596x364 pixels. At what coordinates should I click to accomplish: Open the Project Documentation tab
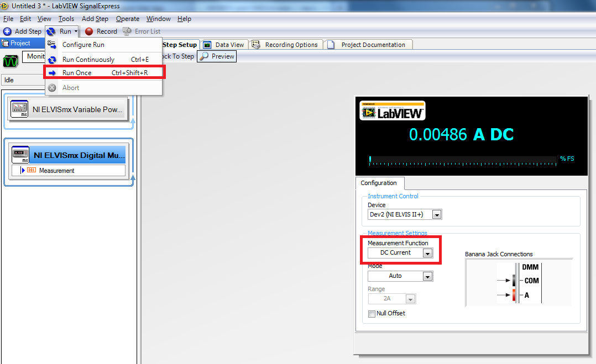(x=368, y=45)
